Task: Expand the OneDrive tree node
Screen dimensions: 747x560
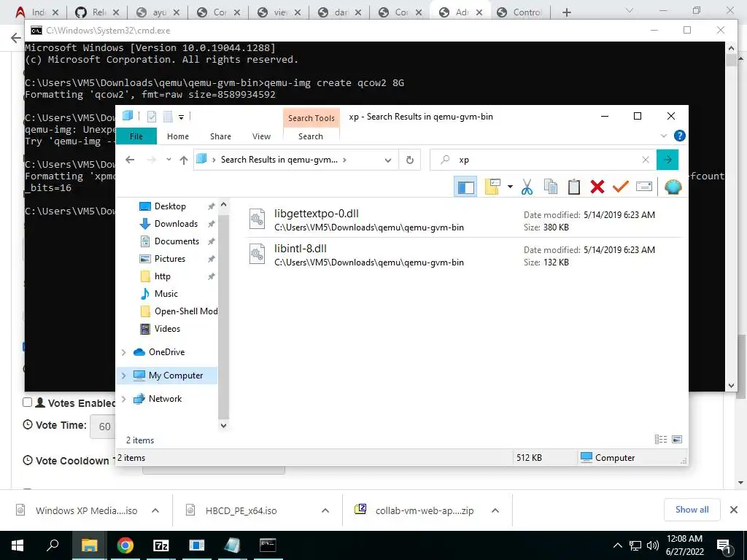Action: click(124, 352)
